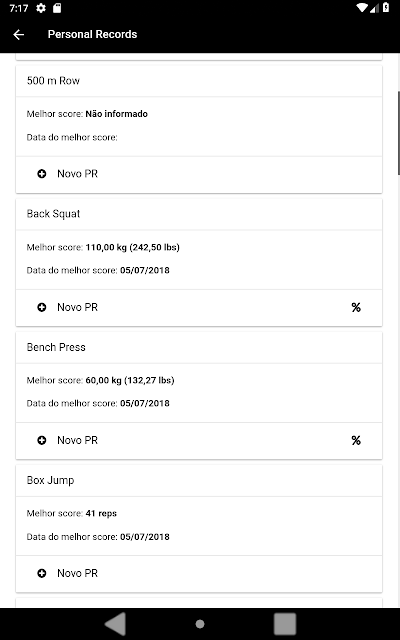Select the 500 m Row card title
This screenshot has height=640, width=400.
[53, 81]
